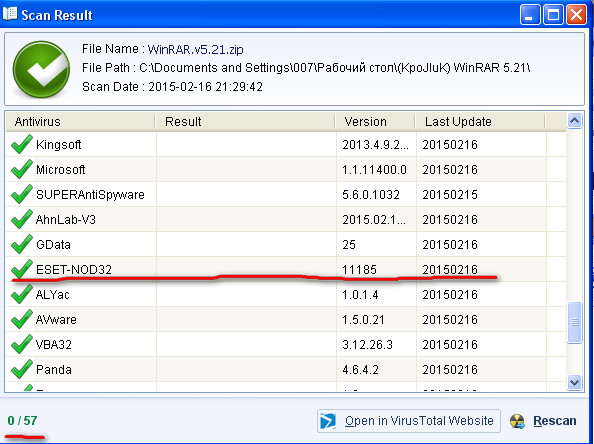Click the Scan Result title bar book icon
Viewport: 594px width, 444px height.
[10, 14]
